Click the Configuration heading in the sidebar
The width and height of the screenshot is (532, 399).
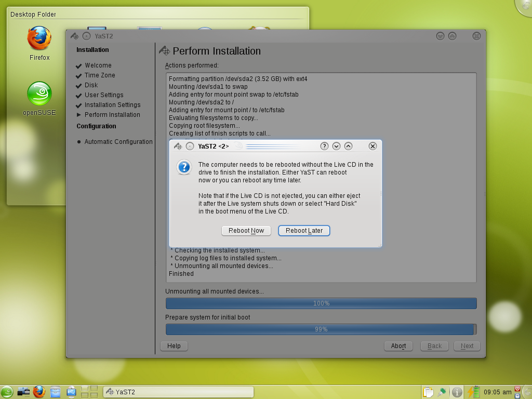coord(96,126)
